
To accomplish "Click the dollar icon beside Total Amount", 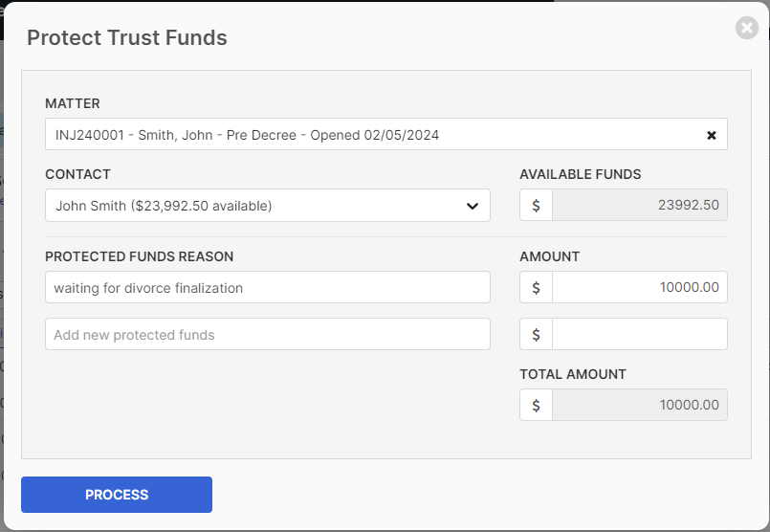I will pyautogui.click(x=536, y=405).
